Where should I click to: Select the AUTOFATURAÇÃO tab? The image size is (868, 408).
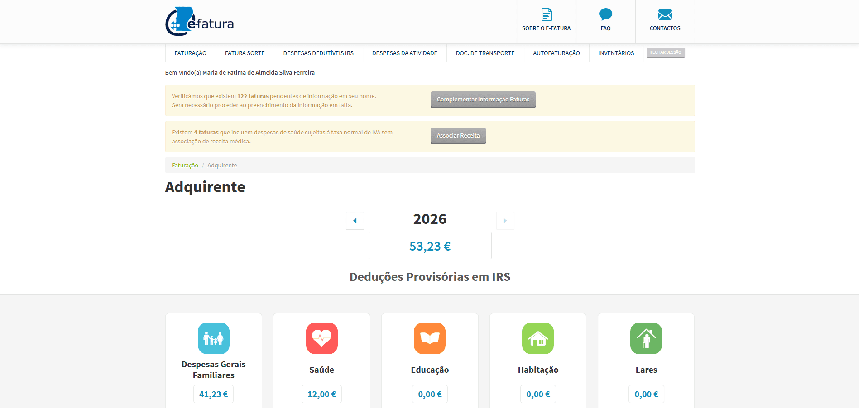[556, 53]
